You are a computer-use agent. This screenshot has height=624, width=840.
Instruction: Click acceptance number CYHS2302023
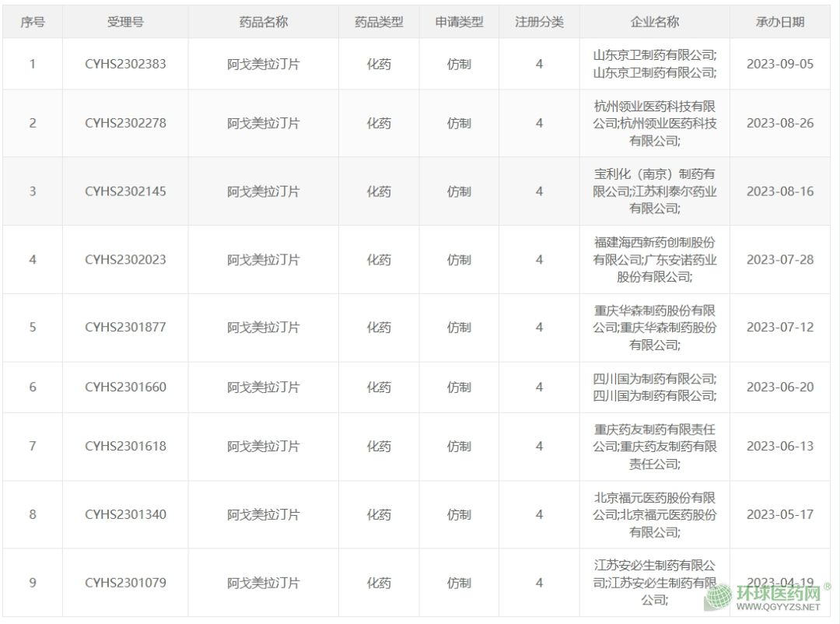coord(125,260)
